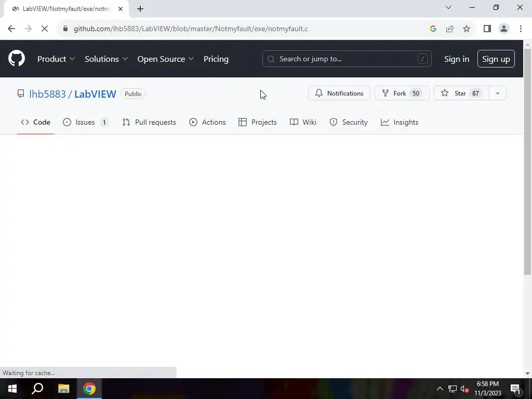Fork the repository
The image size is (532, 399).
402,94
